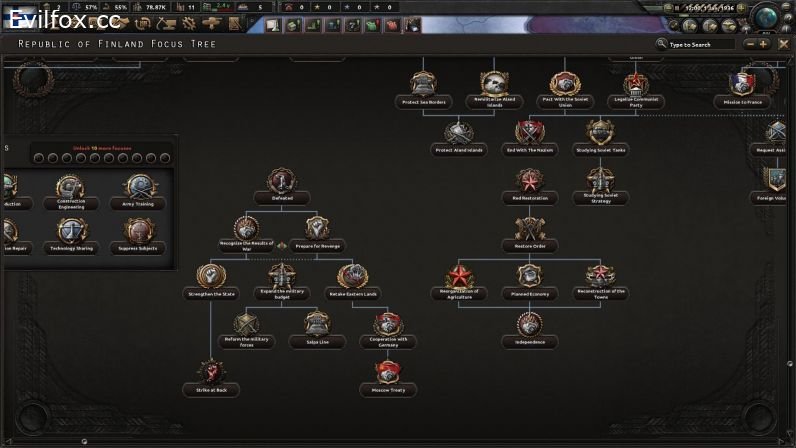Choose the Prepare for Revenge focus
This screenshot has height=448, width=796.
pos(317,229)
